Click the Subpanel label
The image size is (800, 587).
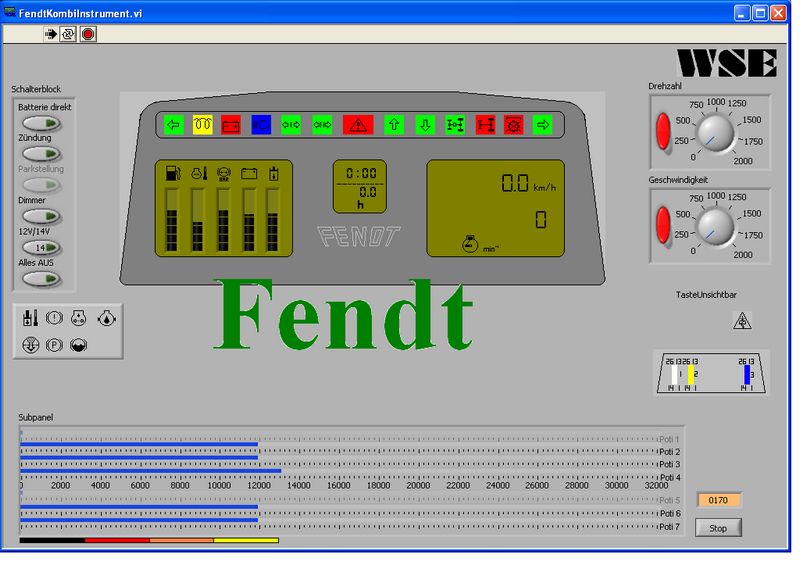coord(36,417)
